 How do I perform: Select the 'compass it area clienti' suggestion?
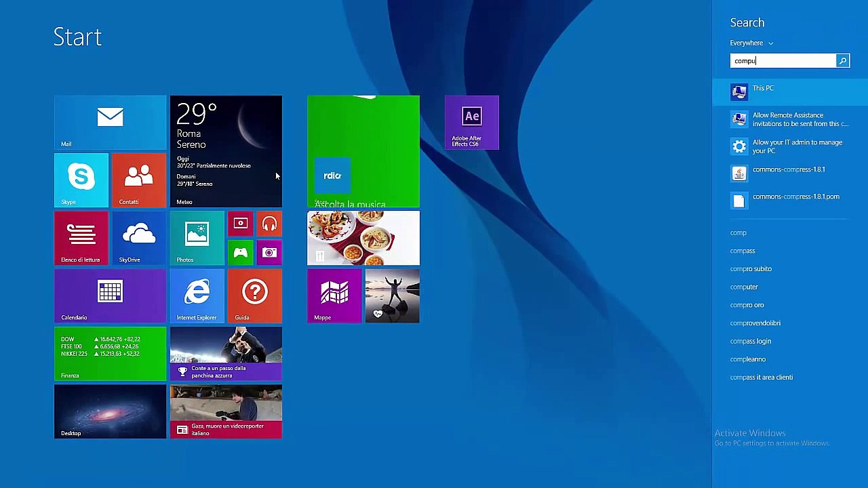click(x=761, y=378)
